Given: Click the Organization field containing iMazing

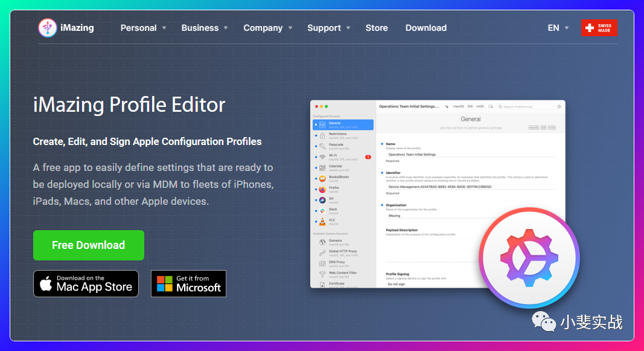Looking at the screenshot, I should pos(443,215).
